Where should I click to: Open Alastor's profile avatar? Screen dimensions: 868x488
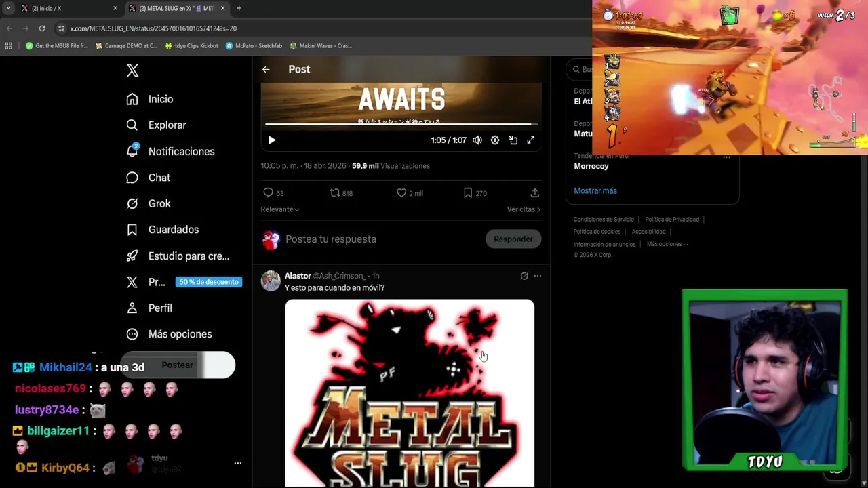(x=271, y=281)
